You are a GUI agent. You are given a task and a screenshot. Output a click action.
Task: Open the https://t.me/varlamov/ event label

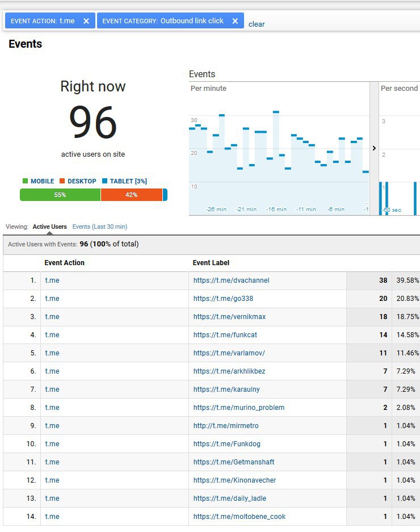229,353
